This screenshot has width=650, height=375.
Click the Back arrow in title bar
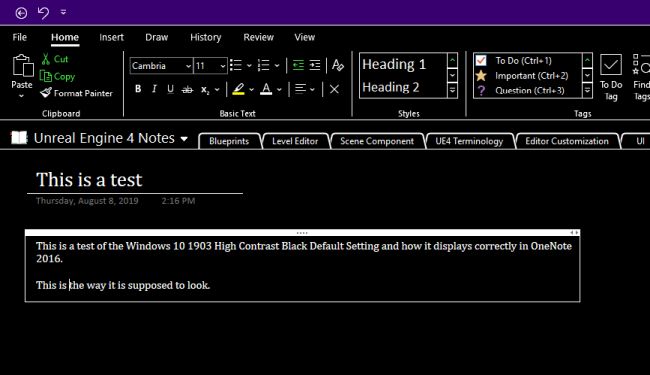21,13
